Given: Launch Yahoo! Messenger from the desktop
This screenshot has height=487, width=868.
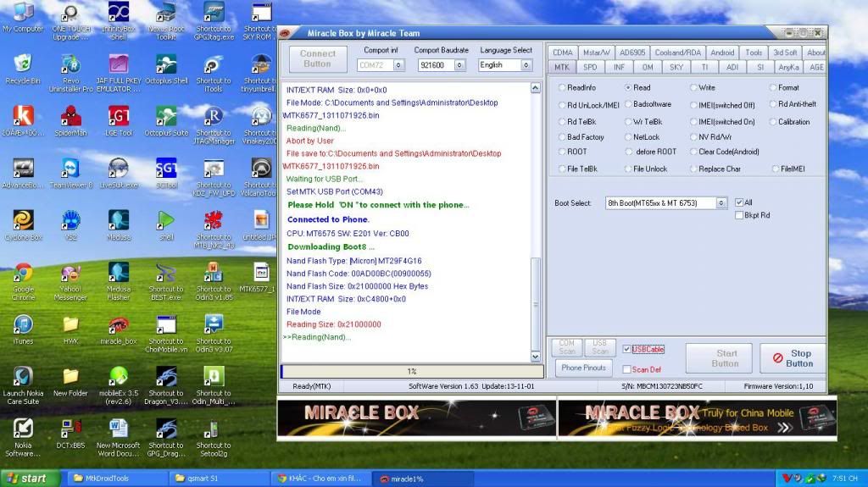Looking at the screenshot, I should (x=71, y=282).
